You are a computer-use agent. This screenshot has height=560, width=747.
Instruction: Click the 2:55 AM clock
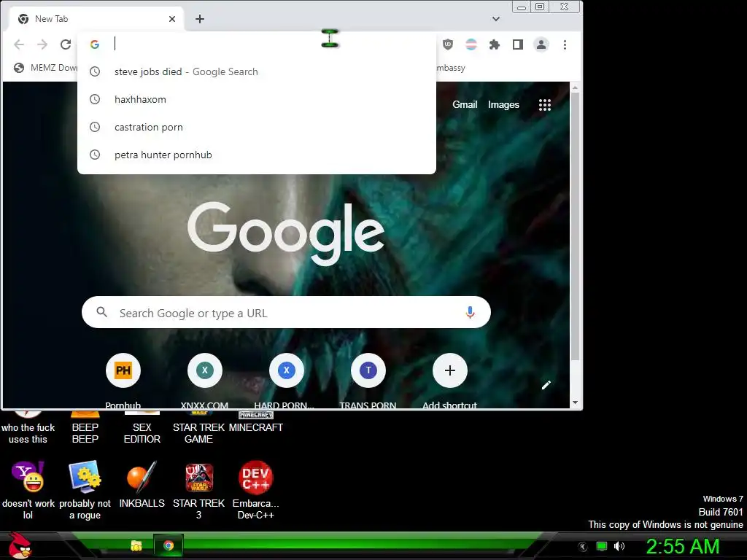click(x=683, y=546)
